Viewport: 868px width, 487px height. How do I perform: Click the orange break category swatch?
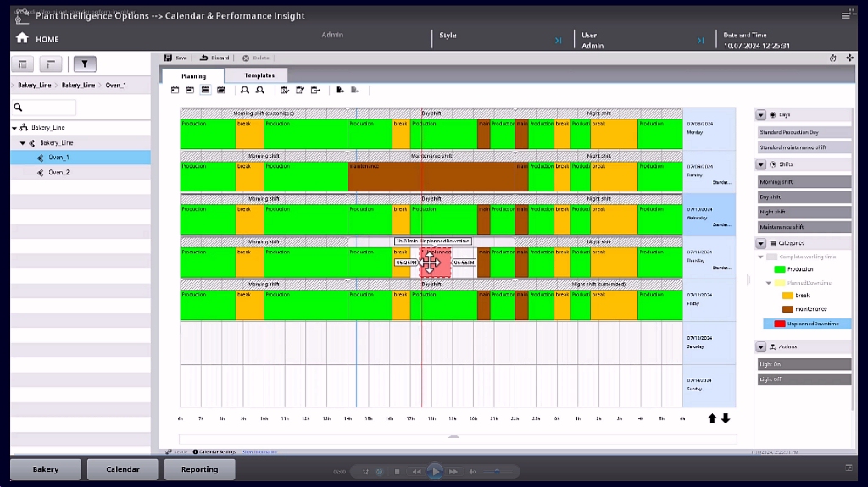(787, 296)
